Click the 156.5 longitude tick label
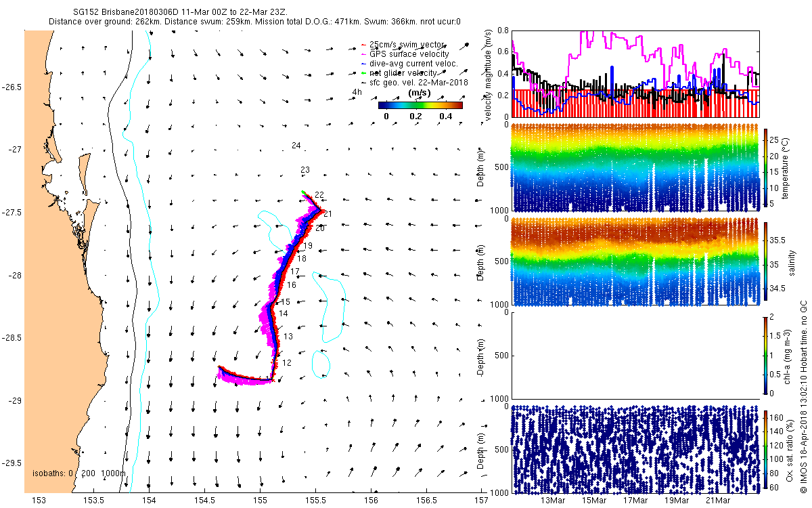 coord(426,501)
